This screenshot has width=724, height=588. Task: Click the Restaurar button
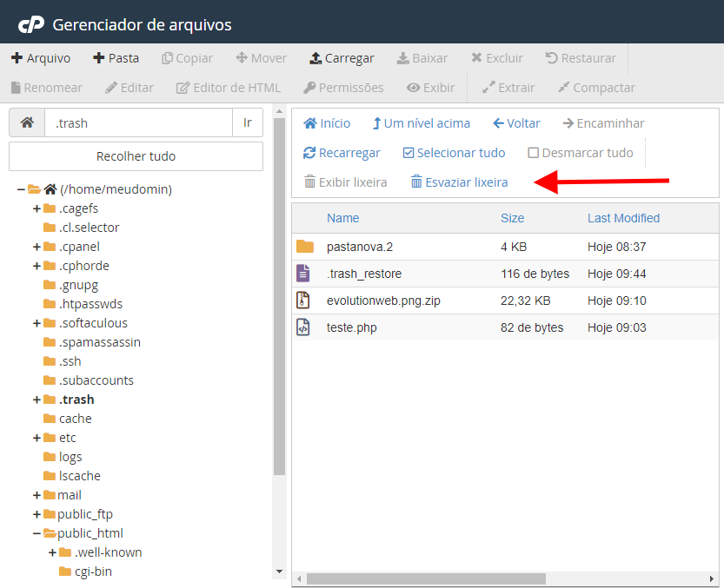point(581,58)
